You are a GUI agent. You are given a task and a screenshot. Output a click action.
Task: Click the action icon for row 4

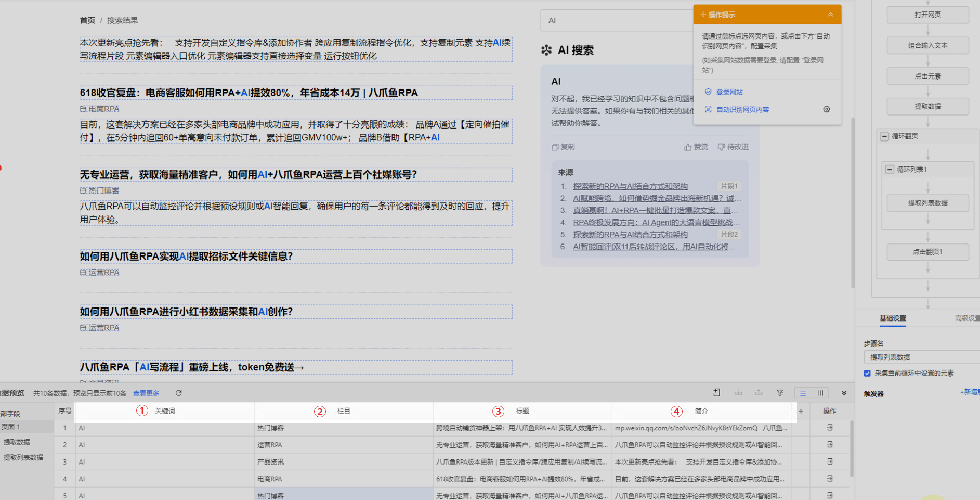point(830,479)
